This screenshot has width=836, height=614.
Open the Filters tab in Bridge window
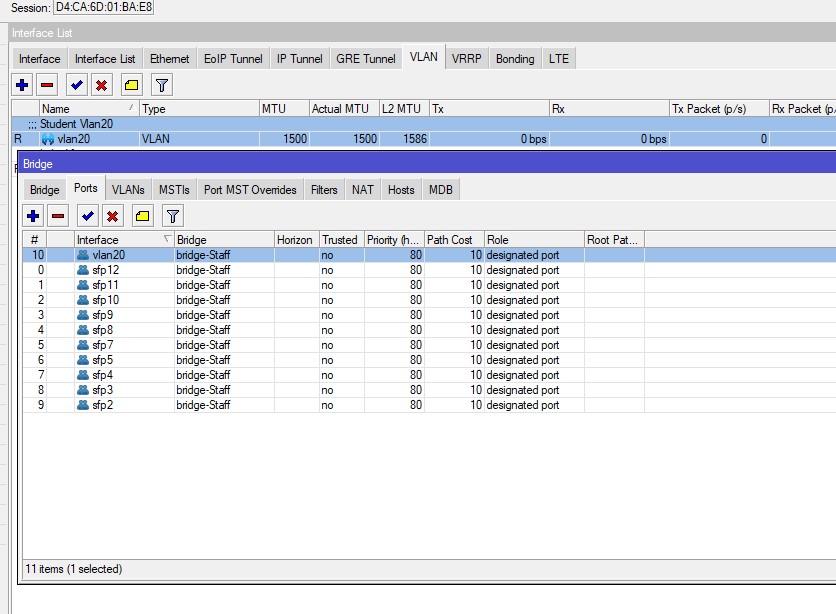point(324,190)
